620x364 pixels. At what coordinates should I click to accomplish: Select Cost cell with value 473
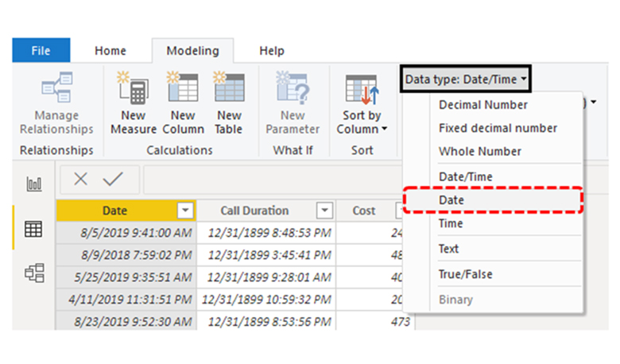[375, 321]
